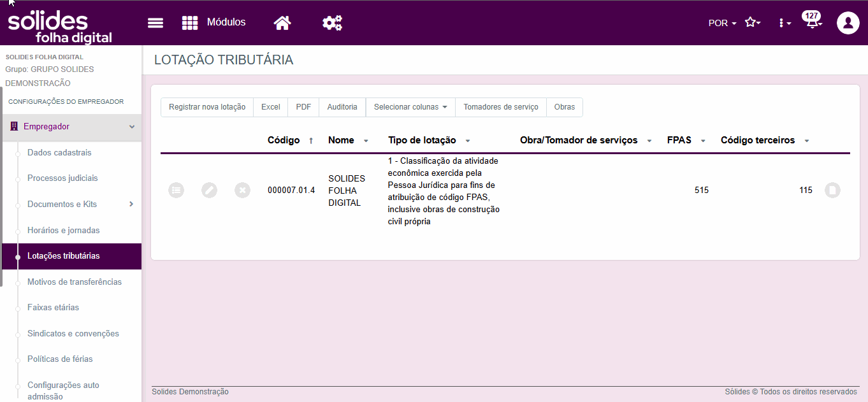
Task: Open the Selecionar colunas dropdown
Action: (410, 107)
